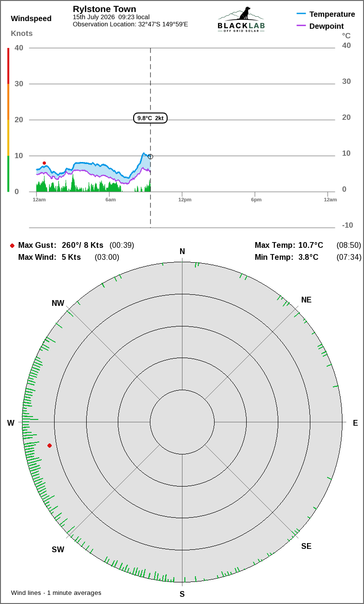This screenshot has height=604, width=364.
Task: Click the Max Wind value 5 Kts
Action: (71, 257)
